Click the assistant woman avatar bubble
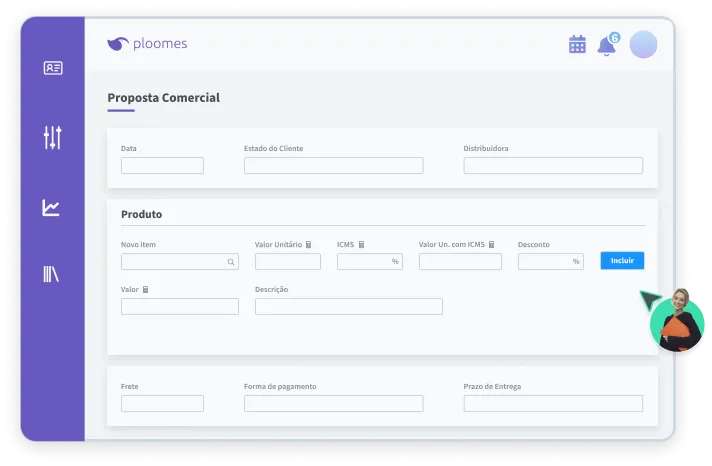 point(677,321)
